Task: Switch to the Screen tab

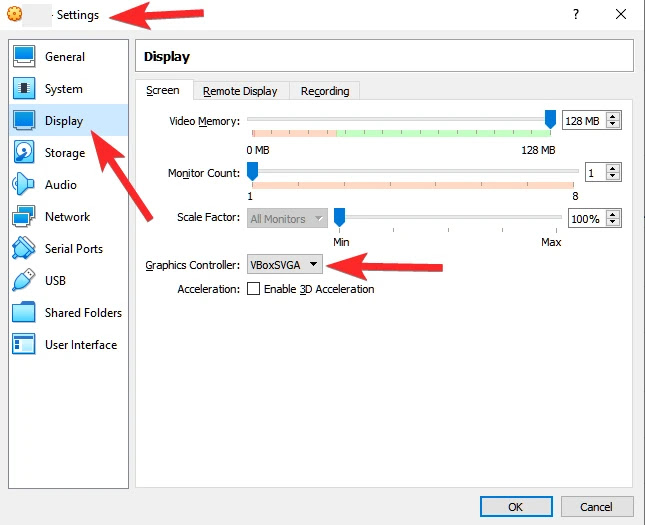Action: (163, 90)
